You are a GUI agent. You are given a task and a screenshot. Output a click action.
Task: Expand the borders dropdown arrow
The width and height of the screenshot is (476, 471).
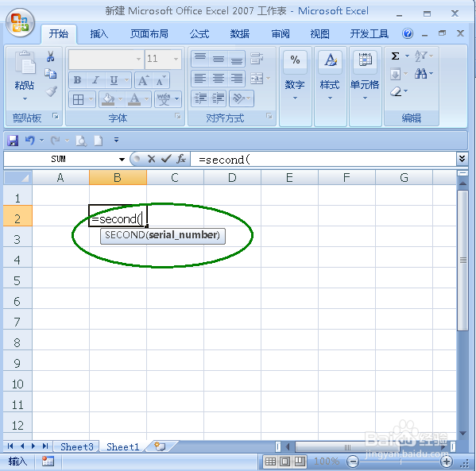coord(91,99)
